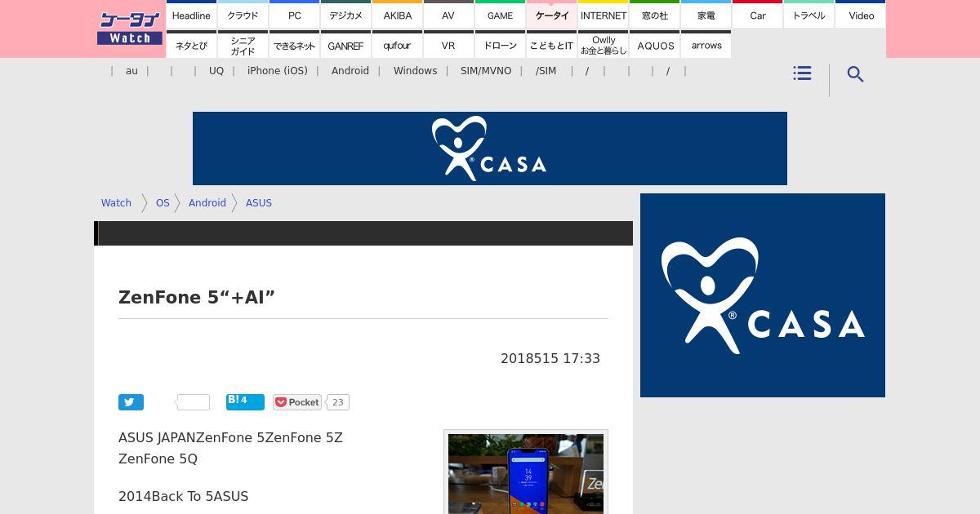Open Android category in subnav
Image resolution: width=980 pixels, height=514 pixels.
350,71
